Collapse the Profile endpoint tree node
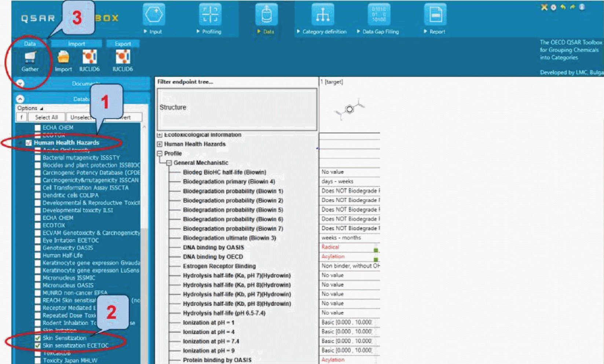 point(160,154)
